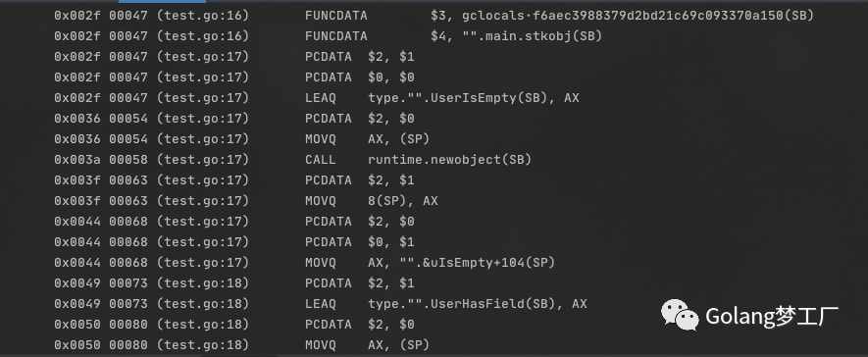Select the CALL runtime.newobject(SB) instruction
This screenshot has height=357, width=868.
(418, 160)
